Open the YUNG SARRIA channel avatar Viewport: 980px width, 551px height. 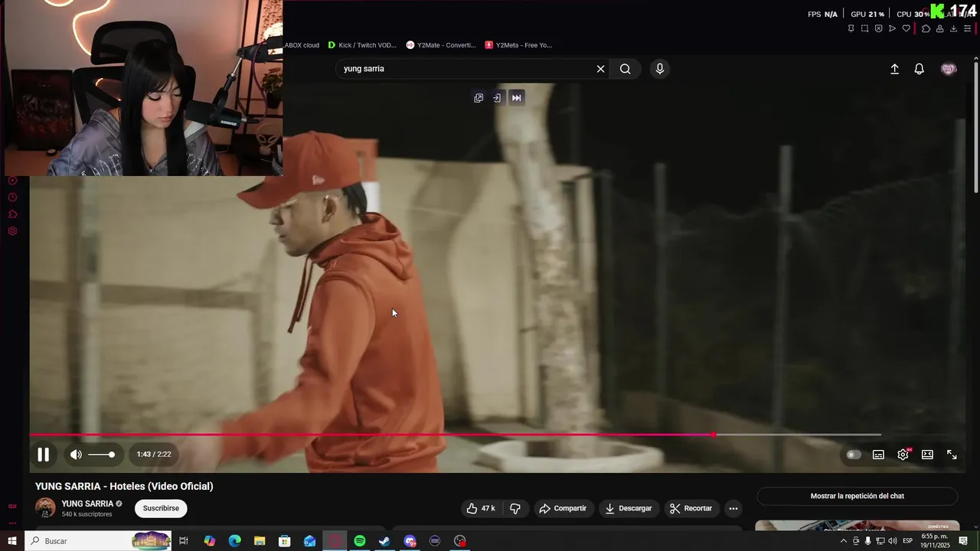click(45, 508)
